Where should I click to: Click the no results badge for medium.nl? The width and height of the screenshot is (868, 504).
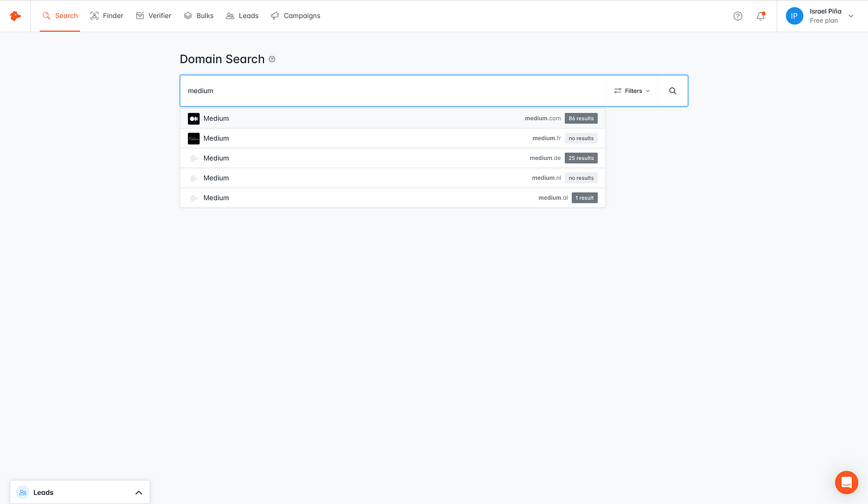tap(581, 178)
